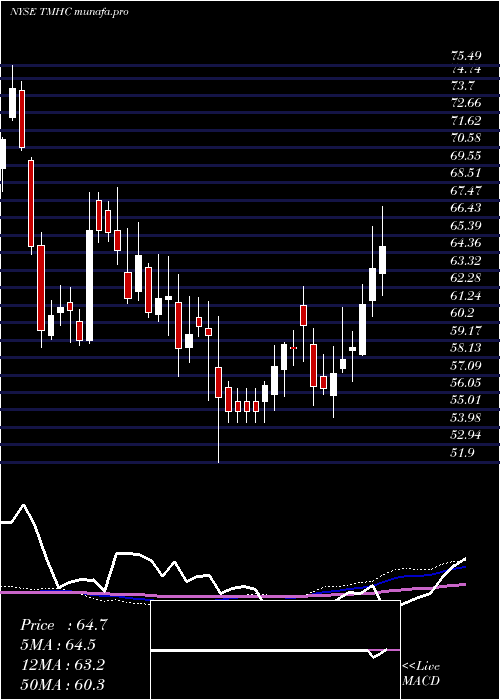Click the Price : 64.7 readout
This screenshot has width=500, height=700.
pos(64,625)
